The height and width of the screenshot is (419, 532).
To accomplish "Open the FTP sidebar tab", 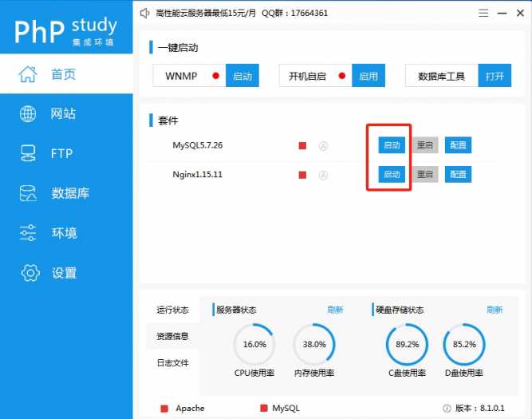I will (x=66, y=153).
